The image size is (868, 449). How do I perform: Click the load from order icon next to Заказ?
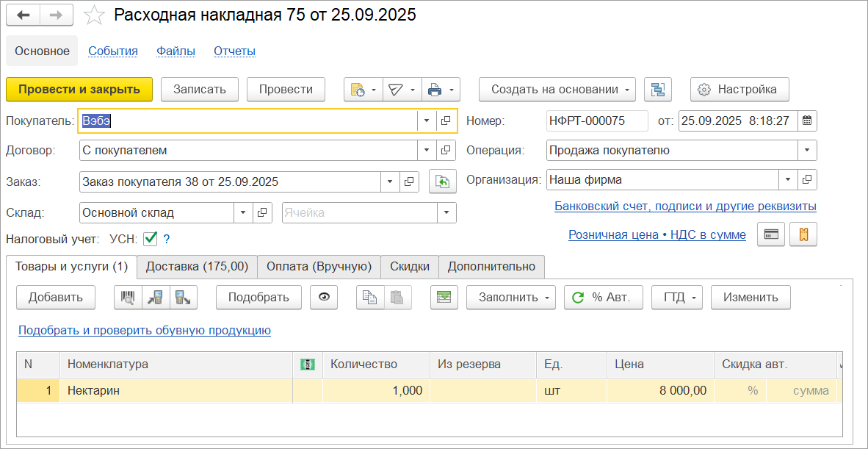coord(442,181)
